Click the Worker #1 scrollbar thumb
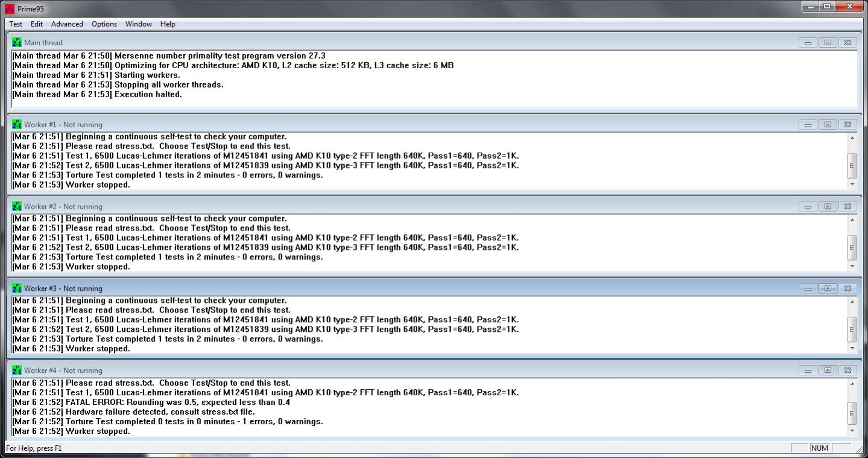The width and height of the screenshot is (868, 458). (x=852, y=165)
